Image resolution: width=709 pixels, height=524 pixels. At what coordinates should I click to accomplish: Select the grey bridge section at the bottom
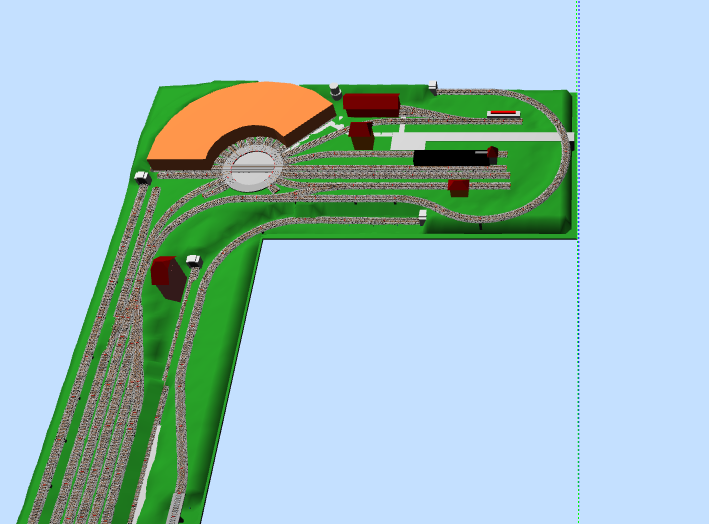[x=178, y=508]
